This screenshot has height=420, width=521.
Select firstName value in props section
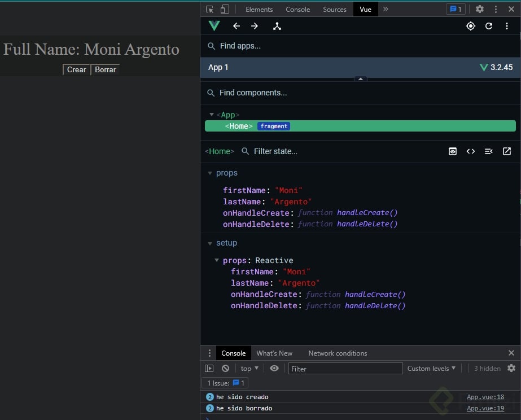(x=288, y=190)
